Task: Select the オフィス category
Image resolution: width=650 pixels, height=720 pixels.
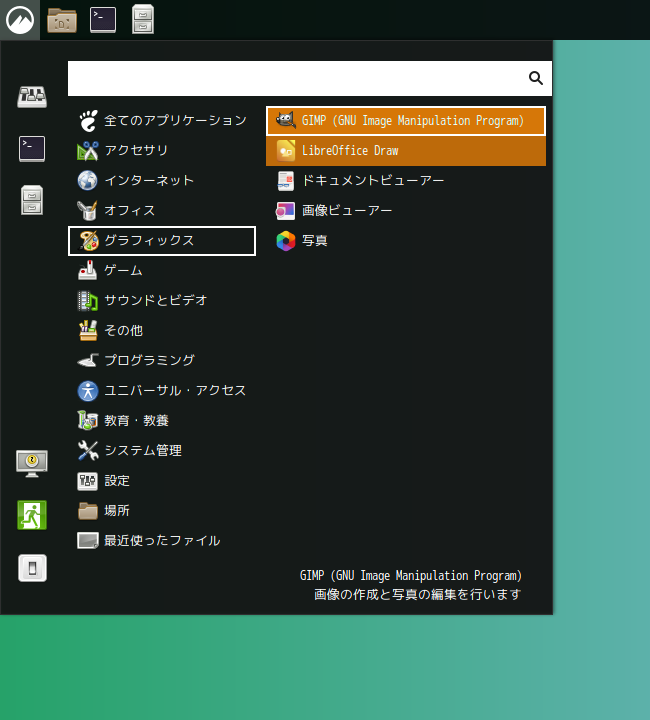Action: coord(162,211)
